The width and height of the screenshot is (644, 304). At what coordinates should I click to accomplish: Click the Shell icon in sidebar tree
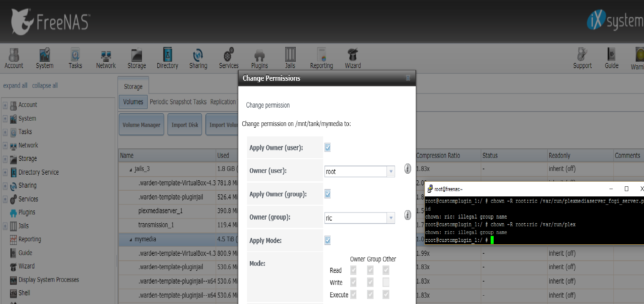coord(13,293)
